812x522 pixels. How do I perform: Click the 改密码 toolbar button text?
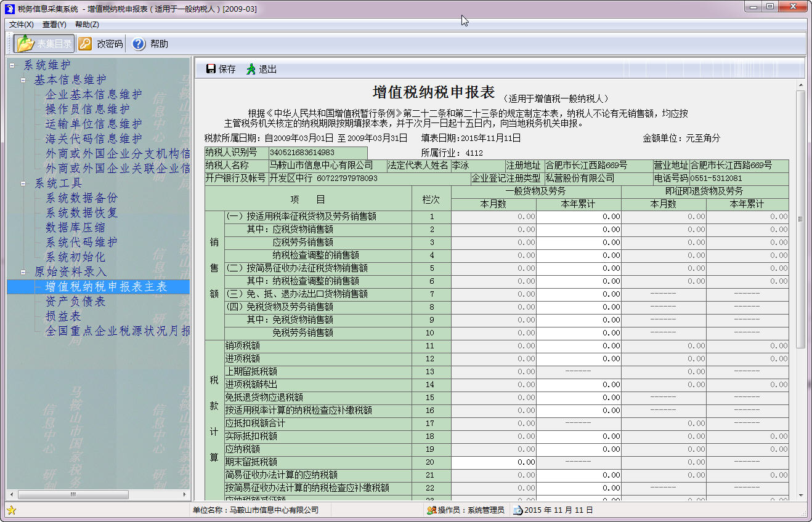(x=110, y=44)
